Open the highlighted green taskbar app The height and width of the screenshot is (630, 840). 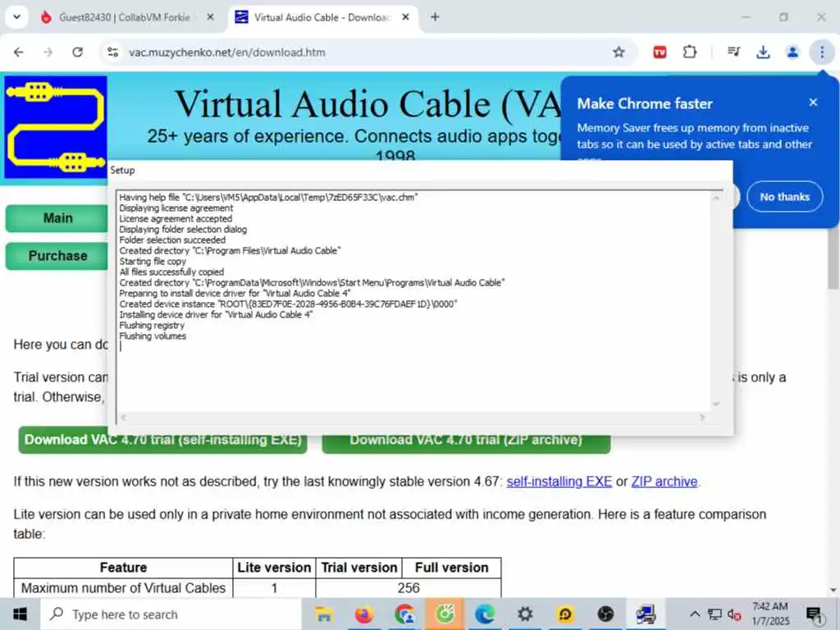(x=445, y=614)
